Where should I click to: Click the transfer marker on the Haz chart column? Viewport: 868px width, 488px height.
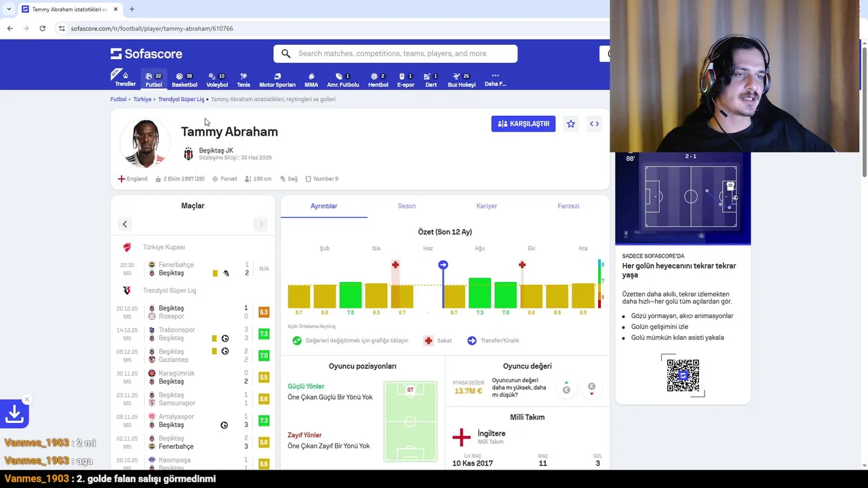pyautogui.click(x=443, y=264)
